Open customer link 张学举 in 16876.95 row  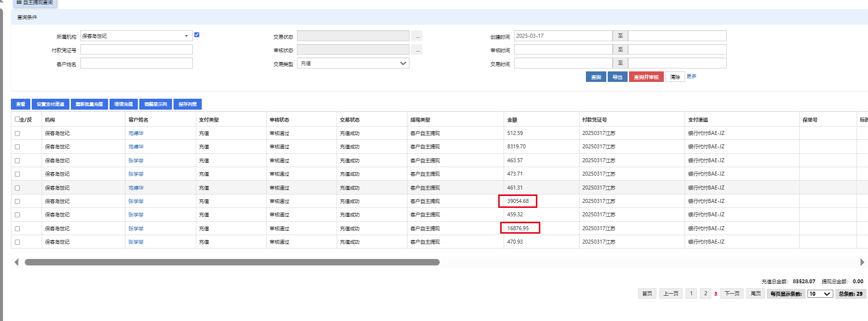(136, 229)
